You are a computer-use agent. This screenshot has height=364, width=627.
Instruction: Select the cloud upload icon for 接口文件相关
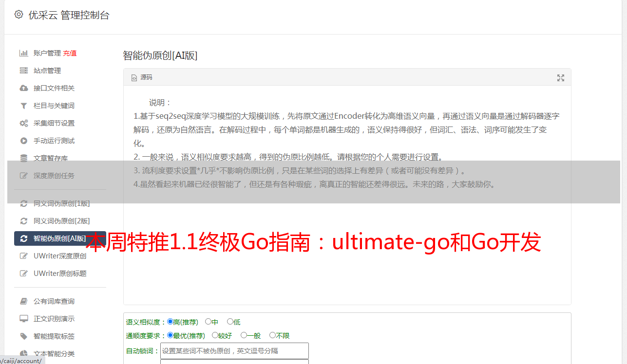coord(23,88)
